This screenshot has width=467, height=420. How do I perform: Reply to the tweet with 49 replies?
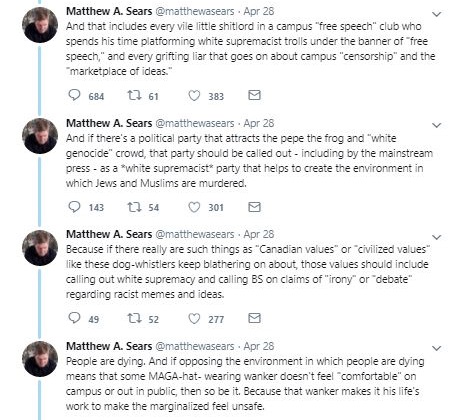pos(74,318)
